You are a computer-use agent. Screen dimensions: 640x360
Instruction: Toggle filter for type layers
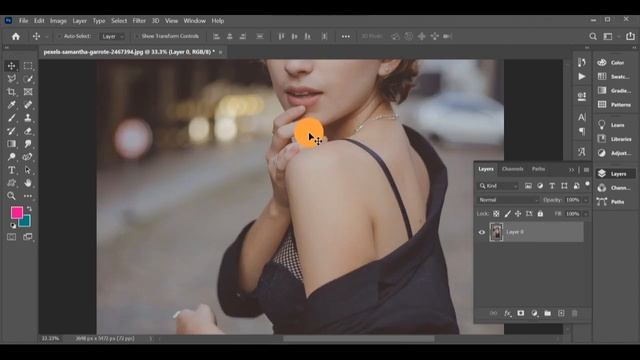(x=552, y=186)
